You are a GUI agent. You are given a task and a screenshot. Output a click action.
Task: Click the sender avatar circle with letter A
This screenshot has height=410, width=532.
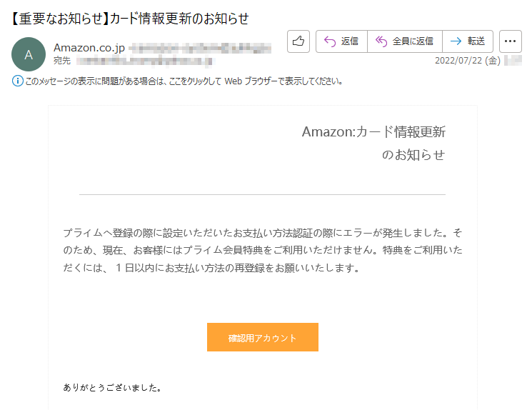29,54
